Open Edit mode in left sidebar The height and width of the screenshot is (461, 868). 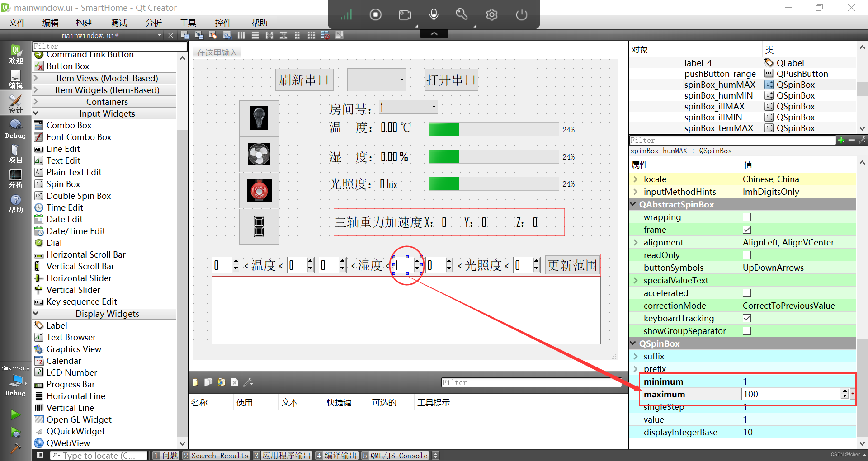[16, 79]
